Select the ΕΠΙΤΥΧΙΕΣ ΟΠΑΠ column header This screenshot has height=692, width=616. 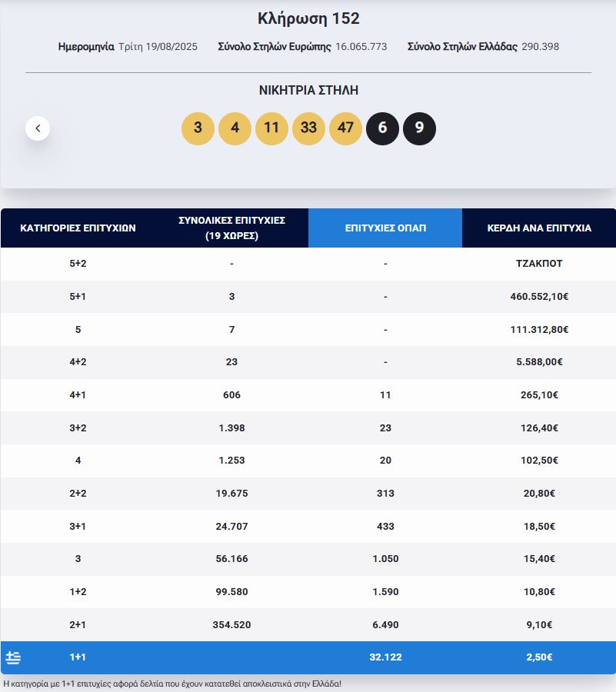click(385, 228)
